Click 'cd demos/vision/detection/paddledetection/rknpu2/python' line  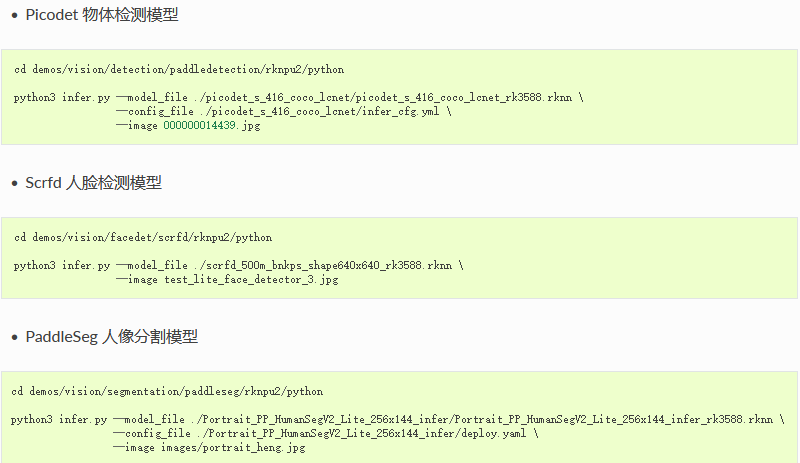point(179,69)
